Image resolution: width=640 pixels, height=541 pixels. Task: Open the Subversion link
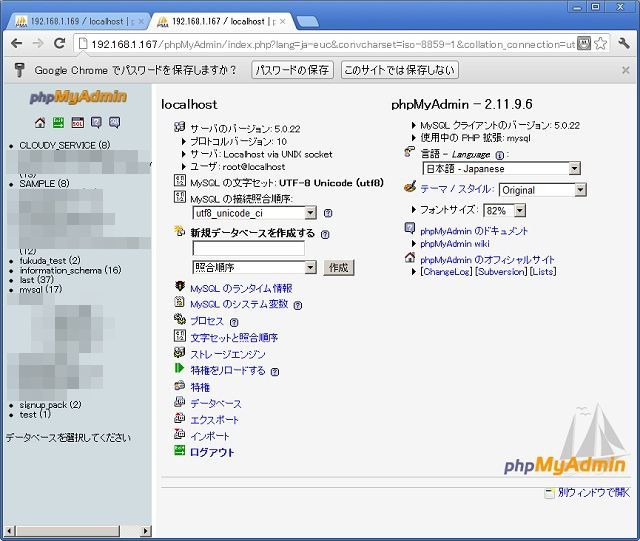point(501,272)
